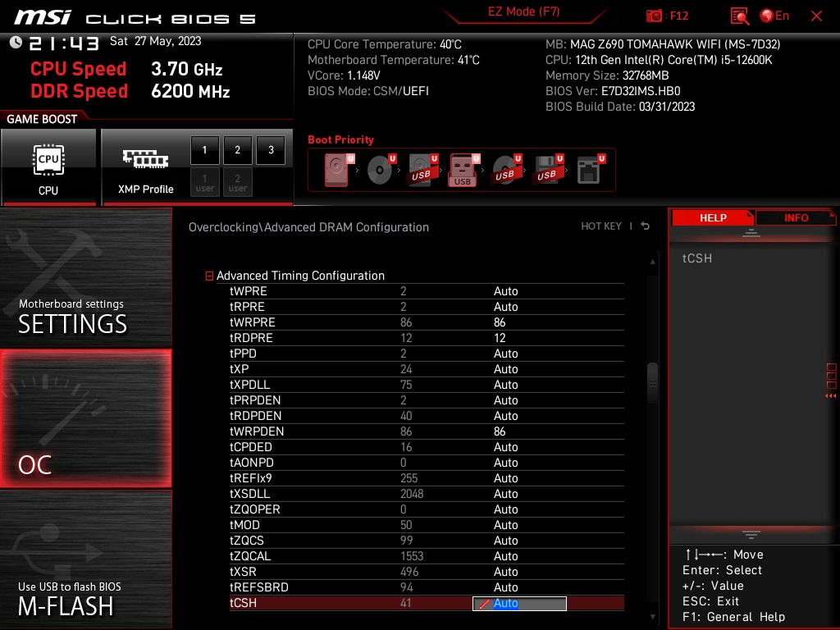
Task: Click the XMP Profile memory icon
Action: pyautogui.click(x=145, y=159)
